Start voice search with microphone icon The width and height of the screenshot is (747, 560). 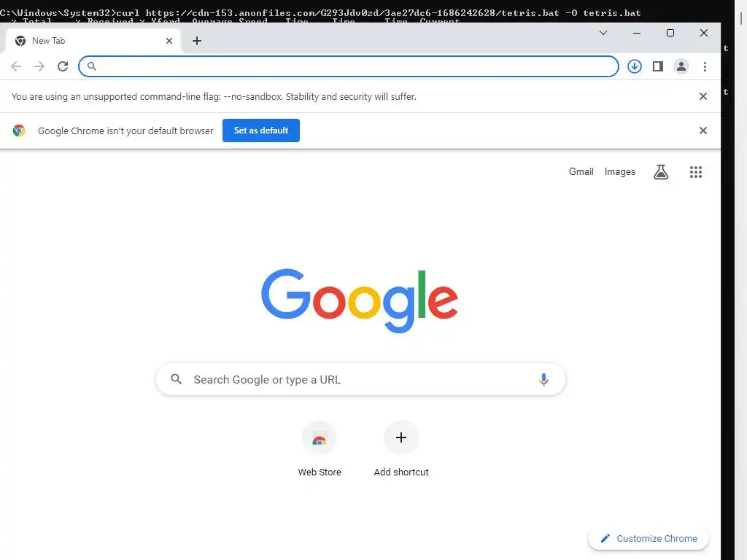pyautogui.click(x=543, y=379)
